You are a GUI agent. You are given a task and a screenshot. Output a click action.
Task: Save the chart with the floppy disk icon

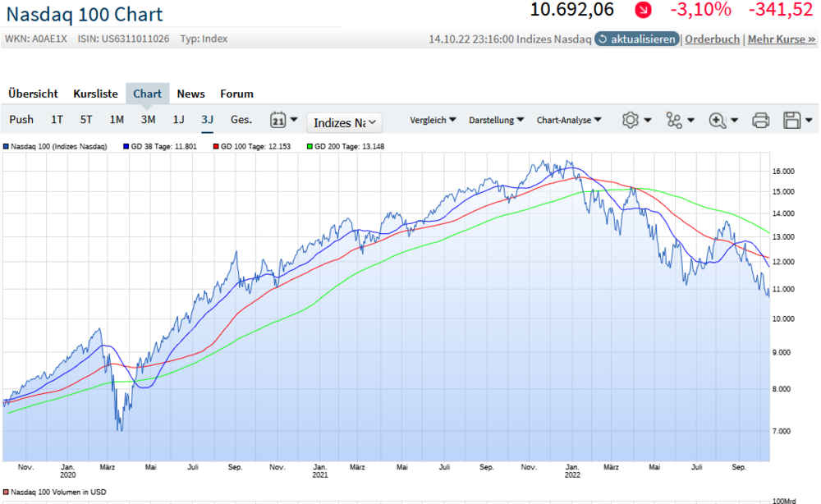tap(791, 121)
